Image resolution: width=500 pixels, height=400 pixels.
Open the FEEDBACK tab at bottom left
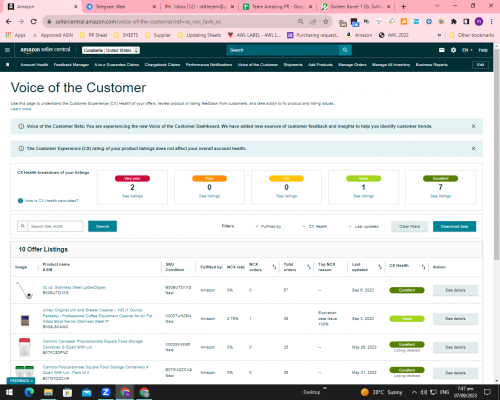click(21, 381)
